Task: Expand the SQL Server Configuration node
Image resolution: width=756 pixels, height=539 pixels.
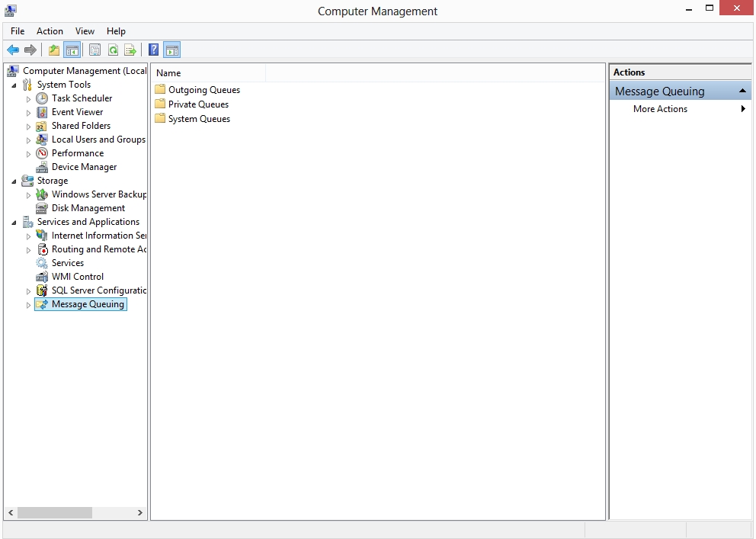Action: 28,292
